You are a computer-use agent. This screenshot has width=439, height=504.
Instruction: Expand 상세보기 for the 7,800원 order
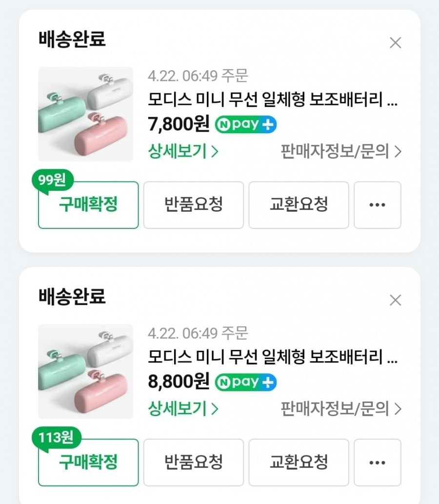click(x=183, y=152)
